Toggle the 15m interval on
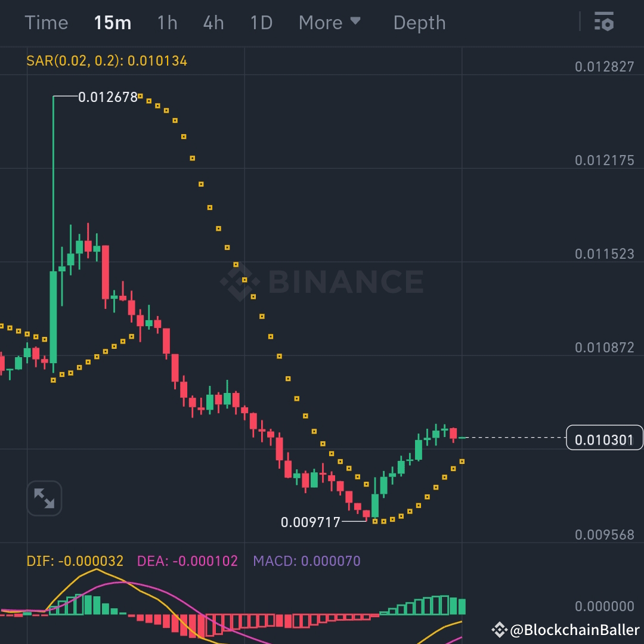Screen dimensions: 644x644 (x=112, y=23)
